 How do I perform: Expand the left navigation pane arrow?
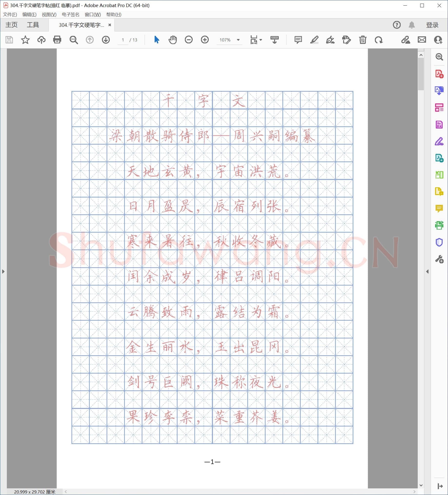3,272
